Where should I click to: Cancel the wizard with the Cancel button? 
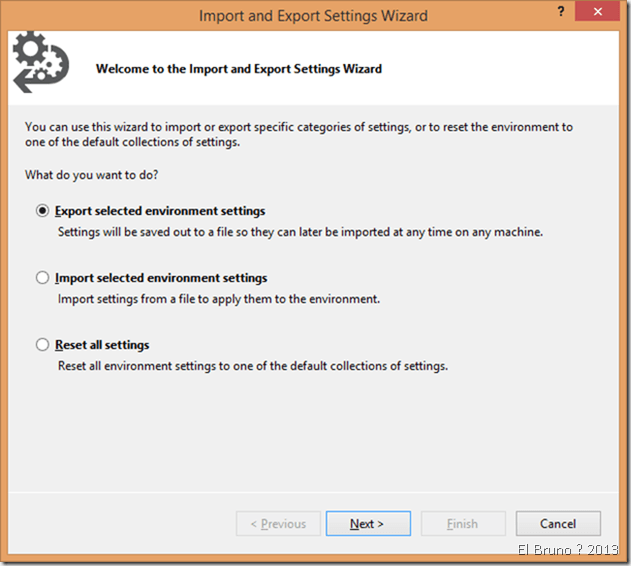[558, 524]
